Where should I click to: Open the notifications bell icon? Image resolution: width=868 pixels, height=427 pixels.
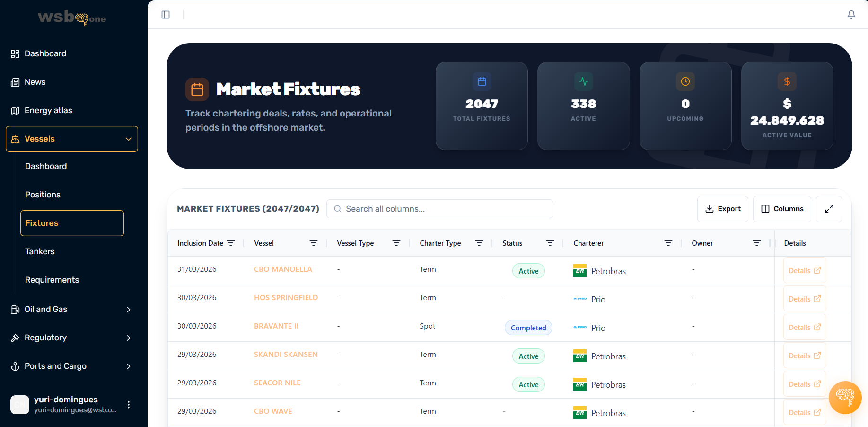pos(851,15)
